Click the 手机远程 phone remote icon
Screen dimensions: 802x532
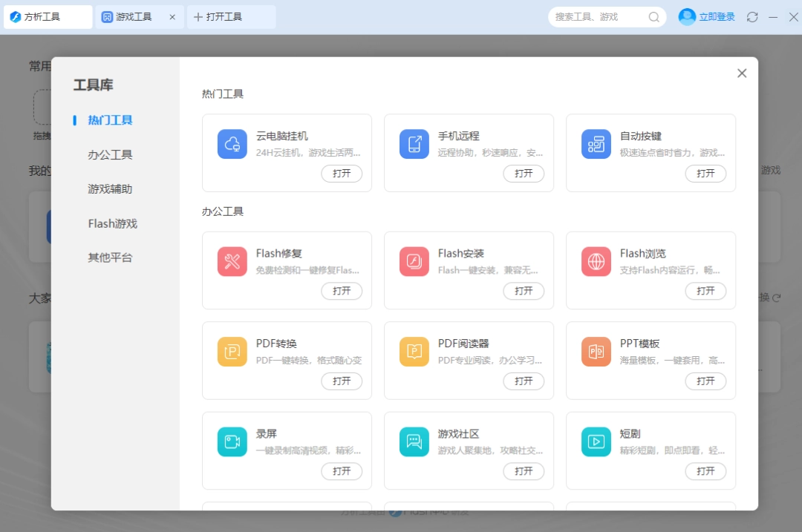coord(414,145)
